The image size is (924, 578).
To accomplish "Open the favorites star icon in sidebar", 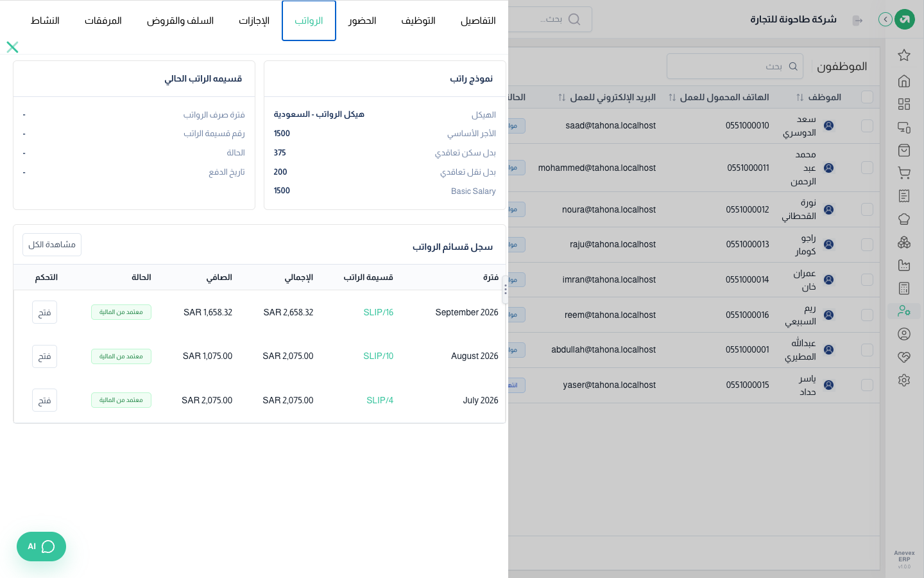I will tap(904, 55).
